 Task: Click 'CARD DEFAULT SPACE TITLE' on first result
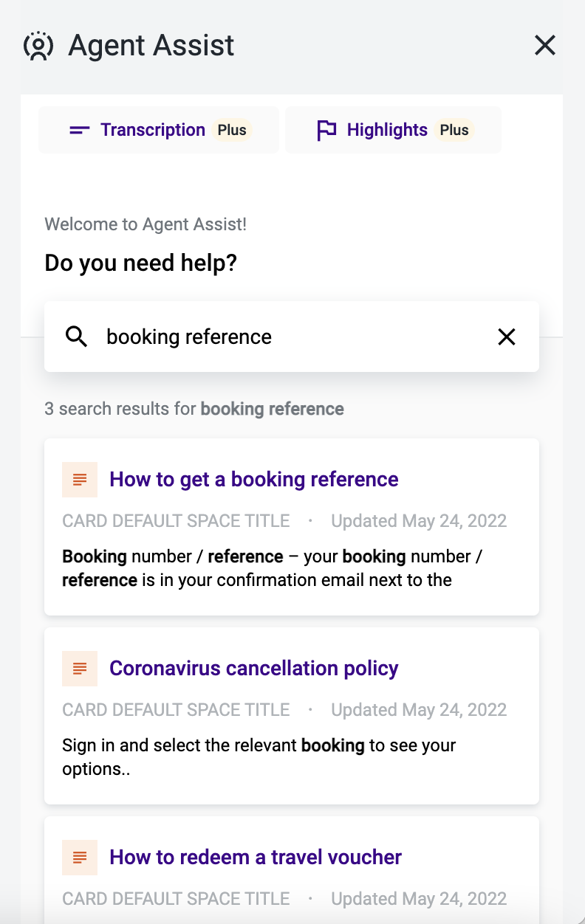(175, 520)
